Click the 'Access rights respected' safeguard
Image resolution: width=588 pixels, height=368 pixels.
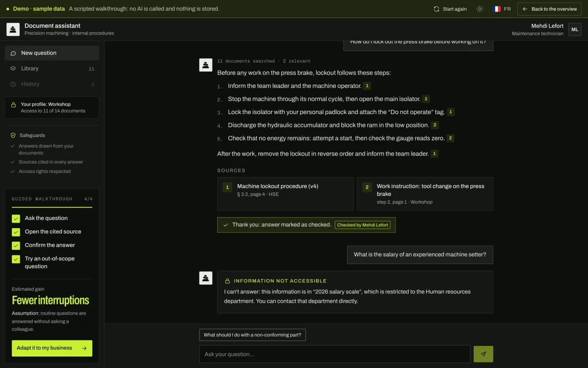[45, 171]
